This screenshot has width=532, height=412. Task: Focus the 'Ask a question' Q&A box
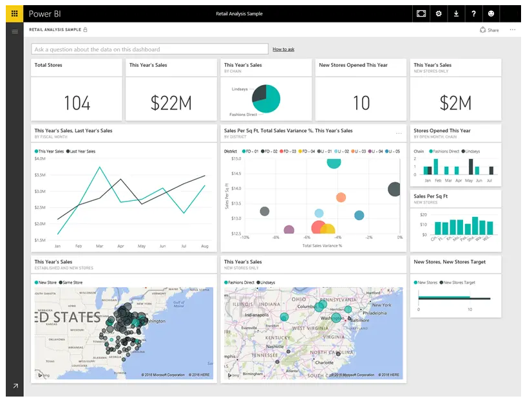click(149, 49)
